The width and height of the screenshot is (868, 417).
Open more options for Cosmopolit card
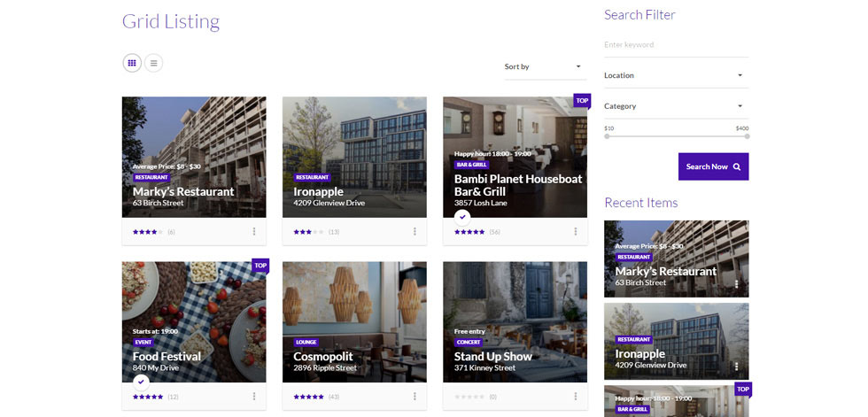(x=415, y=397)
